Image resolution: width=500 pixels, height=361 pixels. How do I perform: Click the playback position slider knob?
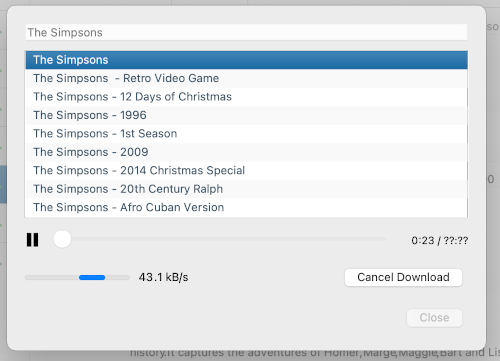62,239
